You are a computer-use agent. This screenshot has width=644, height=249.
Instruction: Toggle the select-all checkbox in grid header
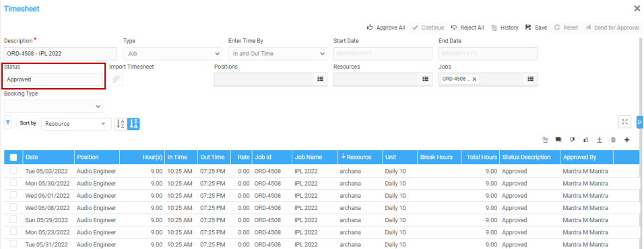click(13, 157)
